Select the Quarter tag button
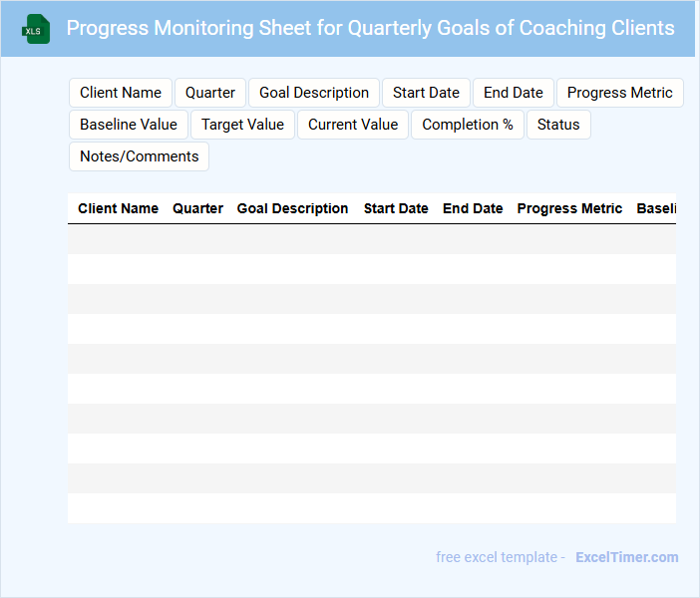Image resolution: width=700 pixels, height=598 pixels. coord(210,93)
